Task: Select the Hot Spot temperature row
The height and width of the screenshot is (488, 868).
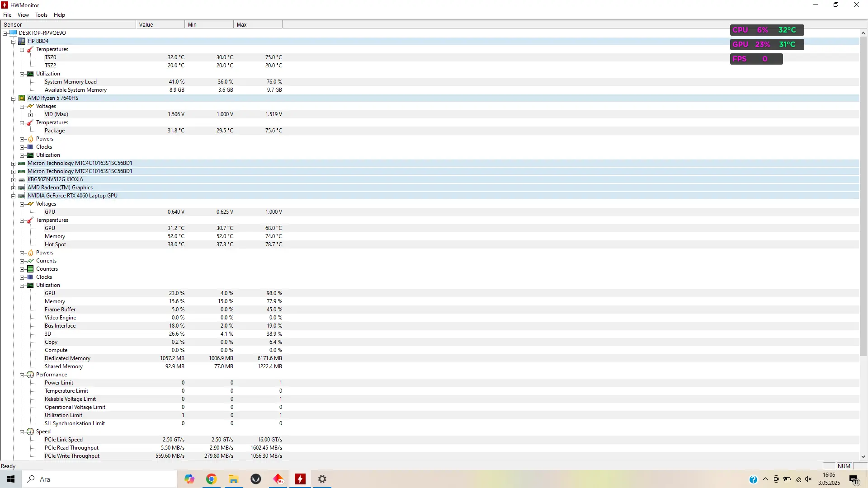Action: (429, 244)
